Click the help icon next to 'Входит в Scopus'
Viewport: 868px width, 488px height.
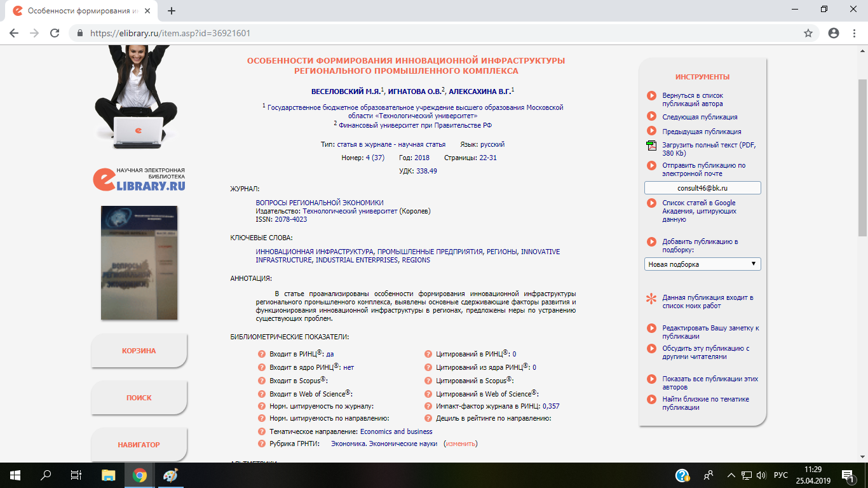click(261, 381)
